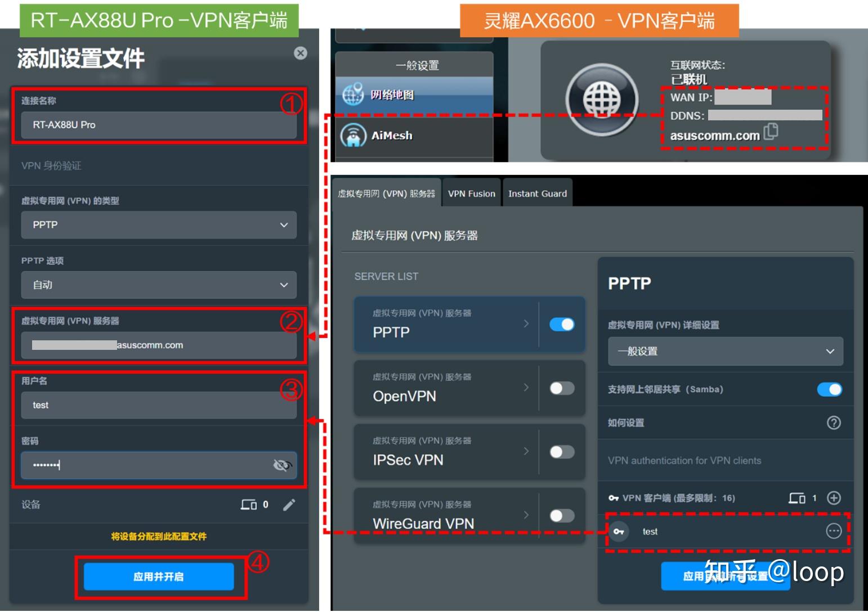This screenshot has width=868, height=612.
Task: Disable the PPTP server toggle
Action: (561, 325)
